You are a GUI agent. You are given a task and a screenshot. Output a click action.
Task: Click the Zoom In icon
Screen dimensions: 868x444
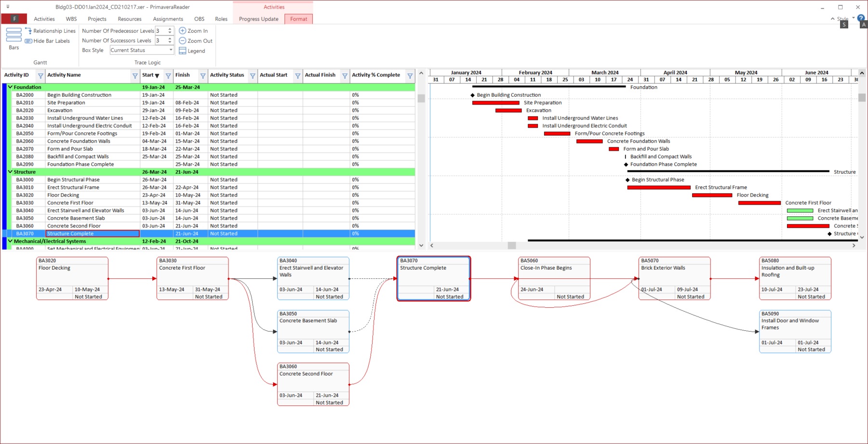click(x=183, y=31)
